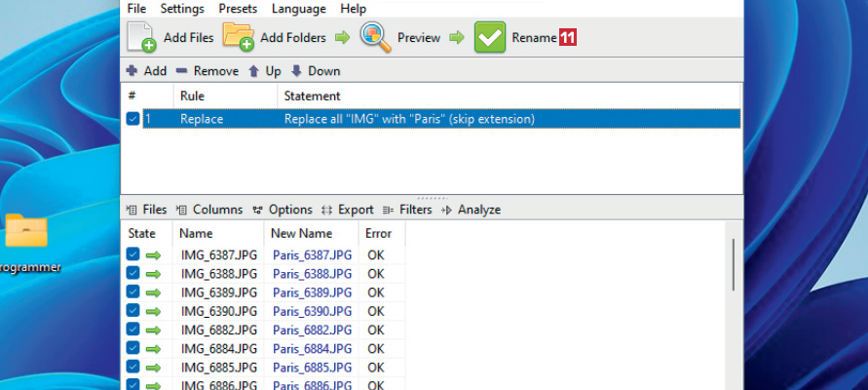Image resolution: width=868 pixels, height=390 pixels.
Task: Click the green Rename checkmark icon
Action: [x=490, y=37]
